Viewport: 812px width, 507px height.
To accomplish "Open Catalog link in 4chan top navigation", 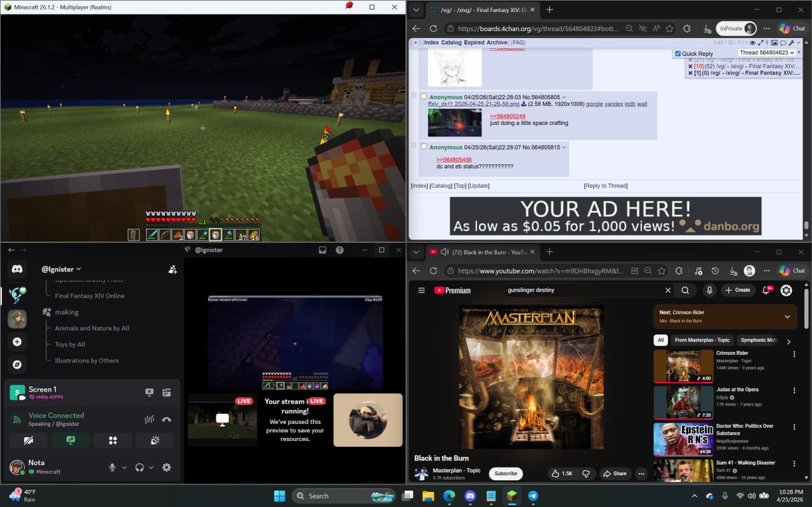I will click(451, 43).
